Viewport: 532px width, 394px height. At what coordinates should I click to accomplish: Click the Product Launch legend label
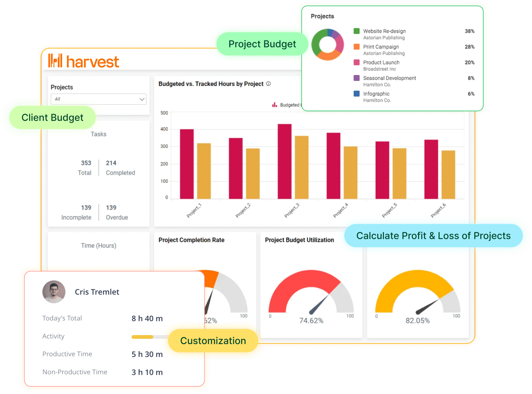click(x=381, y=62)
